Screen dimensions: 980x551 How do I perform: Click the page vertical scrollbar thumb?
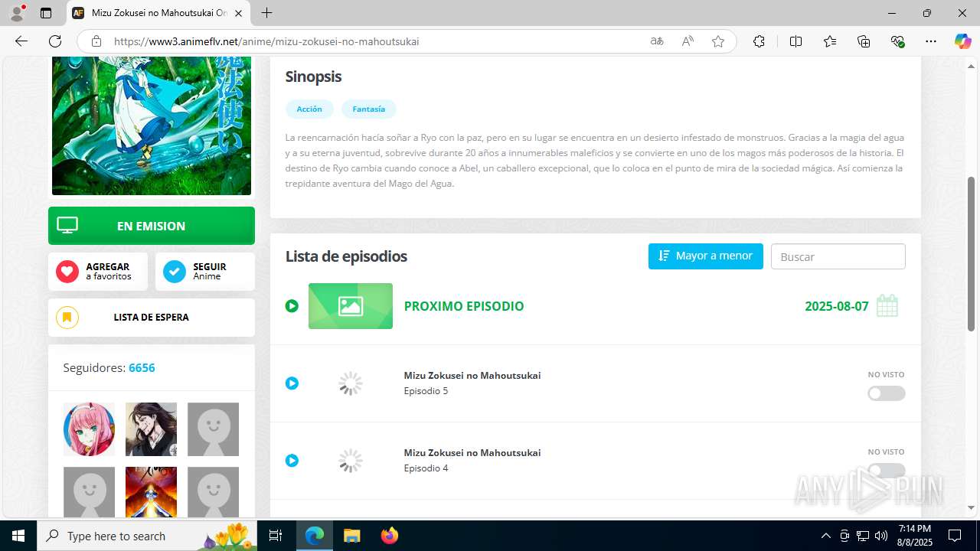972,254
